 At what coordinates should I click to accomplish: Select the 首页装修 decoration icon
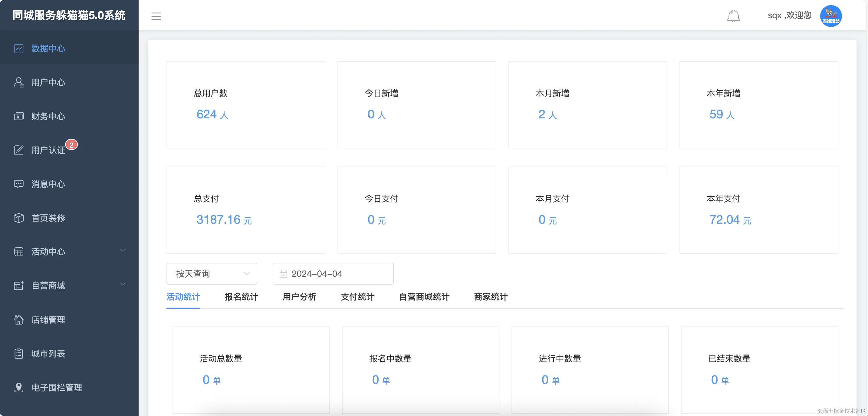(x=18, y=218)
